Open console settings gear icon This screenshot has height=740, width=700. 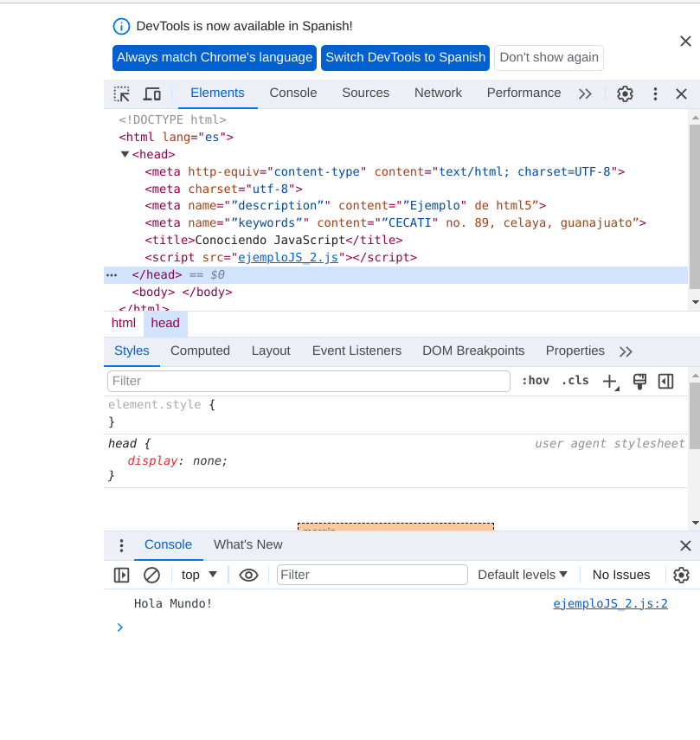click(681, 575)
